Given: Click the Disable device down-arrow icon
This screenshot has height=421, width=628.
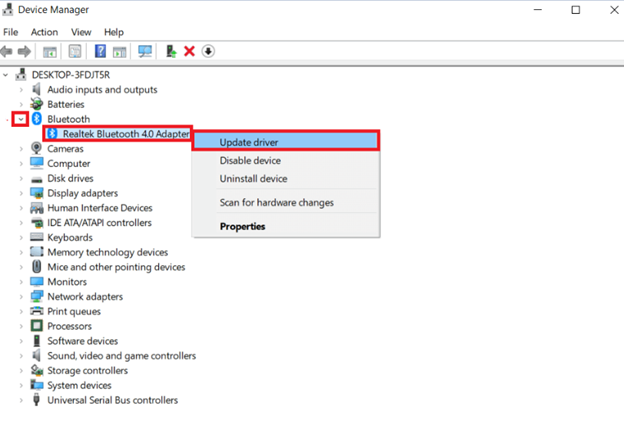Looking at the screenshot, I should point(208,51).
